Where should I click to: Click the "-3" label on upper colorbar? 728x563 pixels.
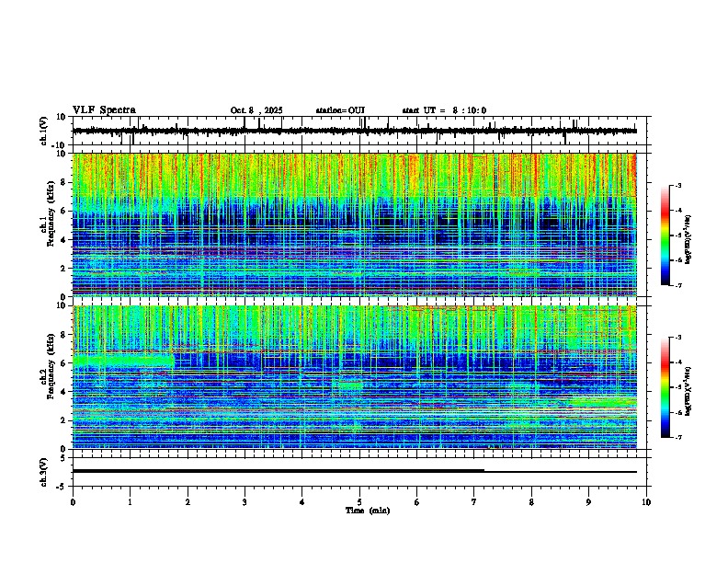pyautogui.click(x=678, y=185)
